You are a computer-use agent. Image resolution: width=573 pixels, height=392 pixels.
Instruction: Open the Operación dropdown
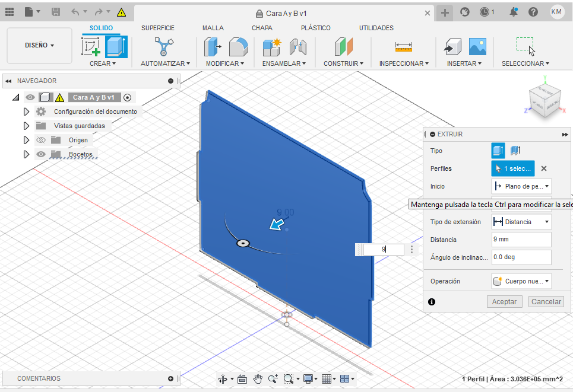tap(521, 281)
